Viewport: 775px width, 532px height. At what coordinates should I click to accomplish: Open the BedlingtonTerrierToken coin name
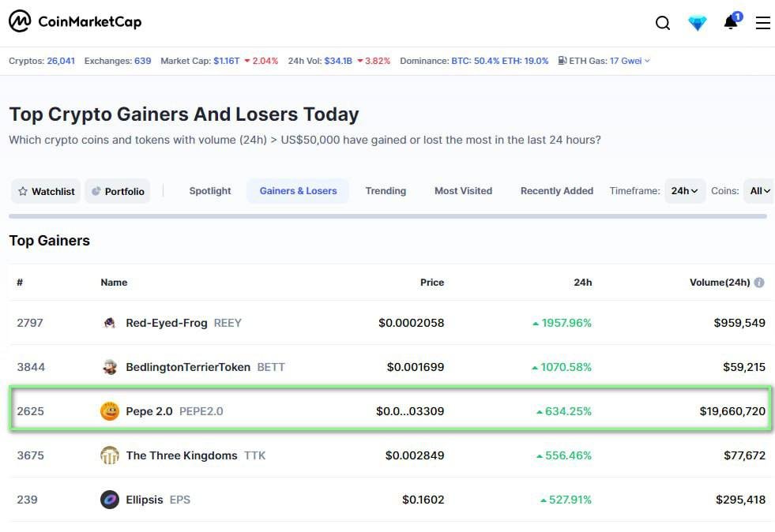click(x=188, y=367)
